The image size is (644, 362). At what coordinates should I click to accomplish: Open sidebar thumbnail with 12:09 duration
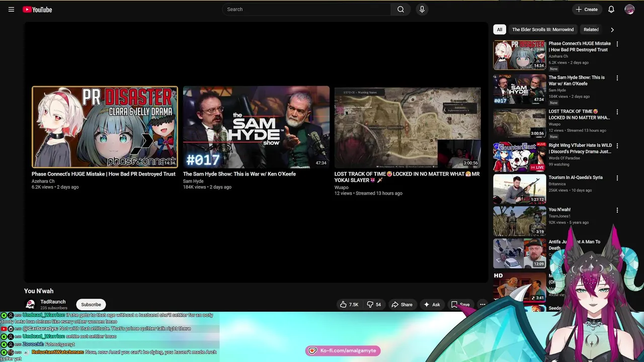519,253
